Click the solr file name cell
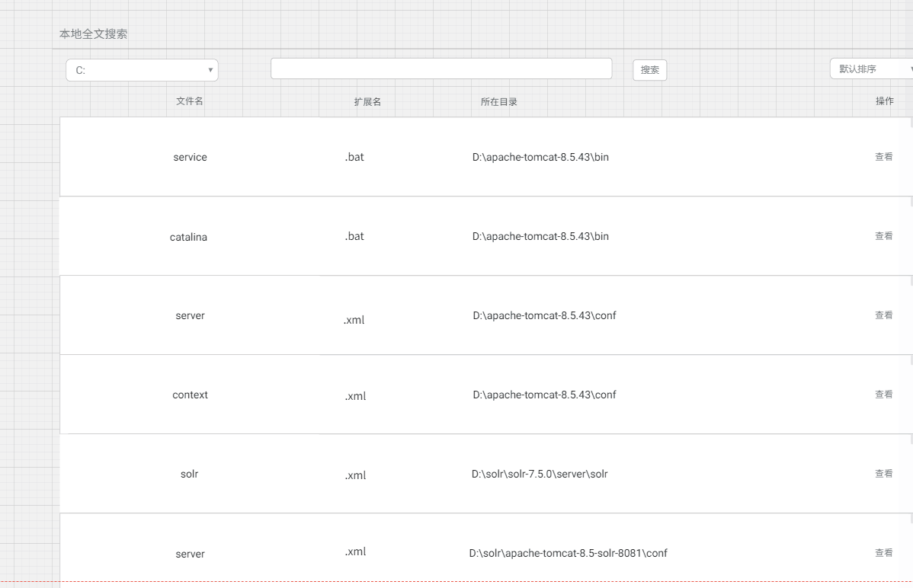Screen dimensions: 913x588 coord(189,475)
